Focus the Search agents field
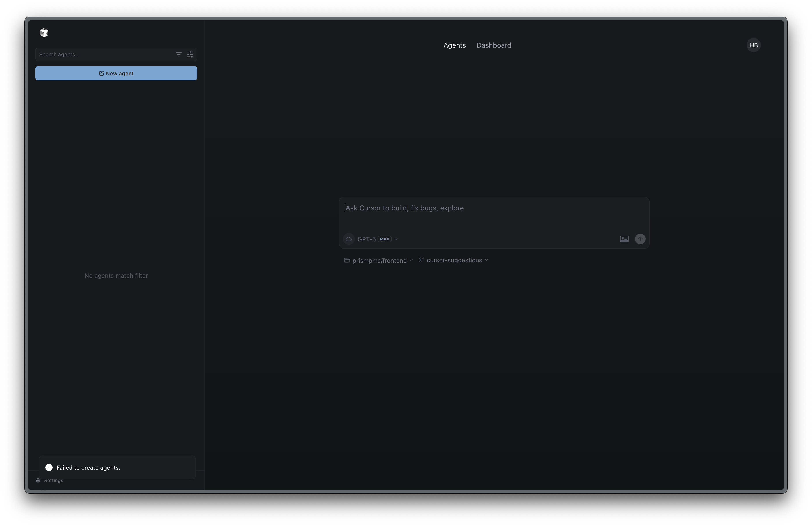Image resolution: width=812 pixels, height=526 pixels. point(102,54)
